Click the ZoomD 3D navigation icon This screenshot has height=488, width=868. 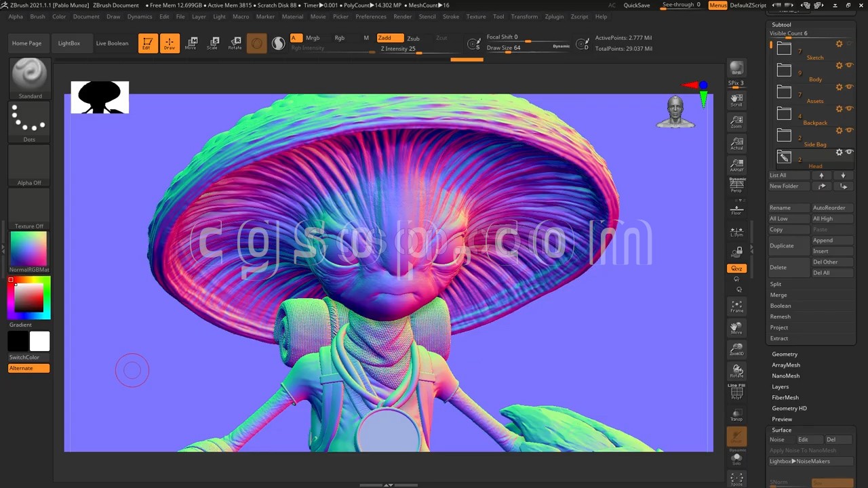point(736,350)
